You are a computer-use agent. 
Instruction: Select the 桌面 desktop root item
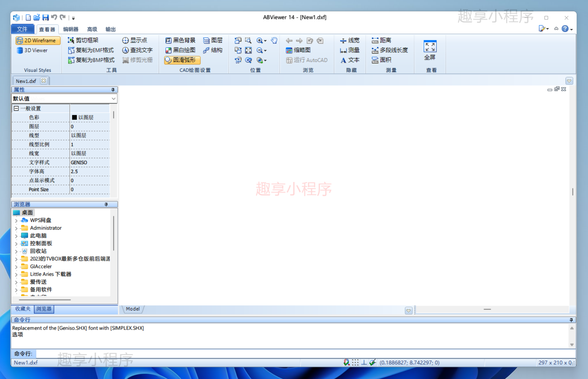click(23, 212)
